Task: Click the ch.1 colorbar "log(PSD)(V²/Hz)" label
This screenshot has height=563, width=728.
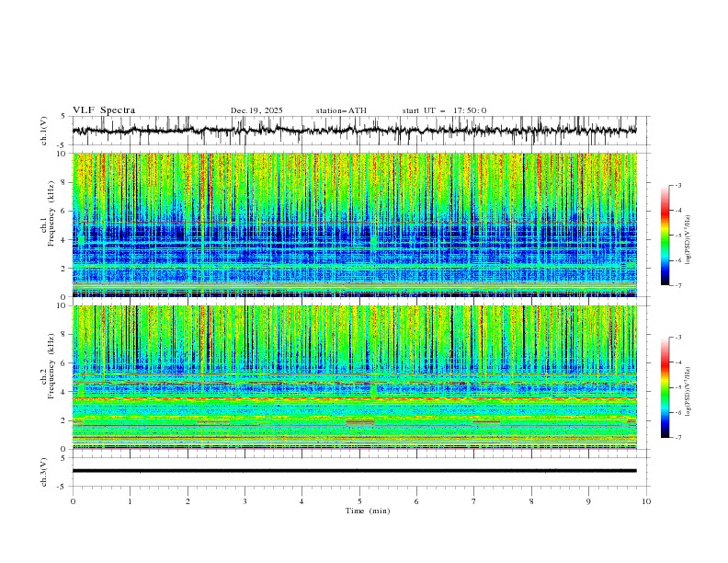Action: (688, 240)
